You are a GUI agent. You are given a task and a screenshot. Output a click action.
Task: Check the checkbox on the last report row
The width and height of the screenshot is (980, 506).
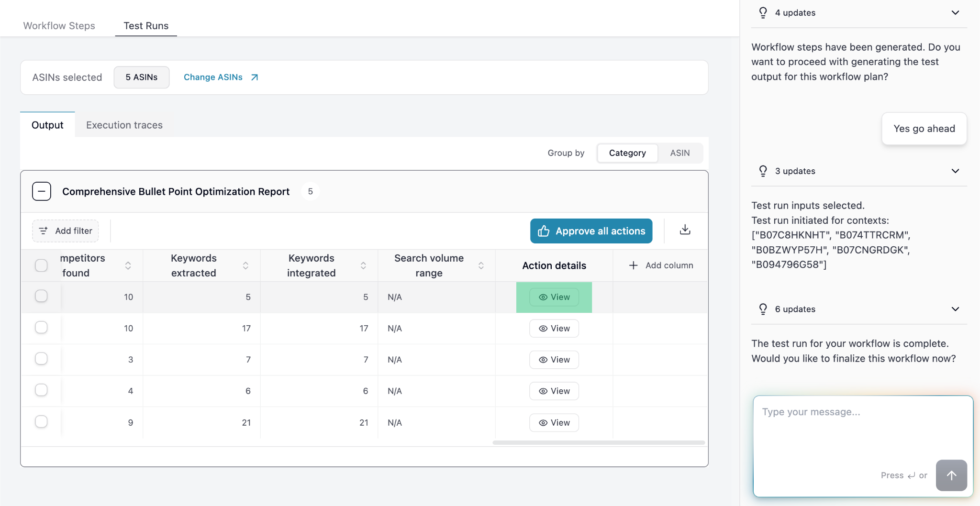[41, 421]
